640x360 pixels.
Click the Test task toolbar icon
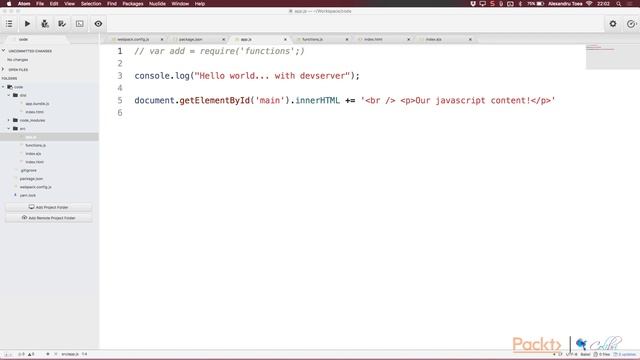62,24
